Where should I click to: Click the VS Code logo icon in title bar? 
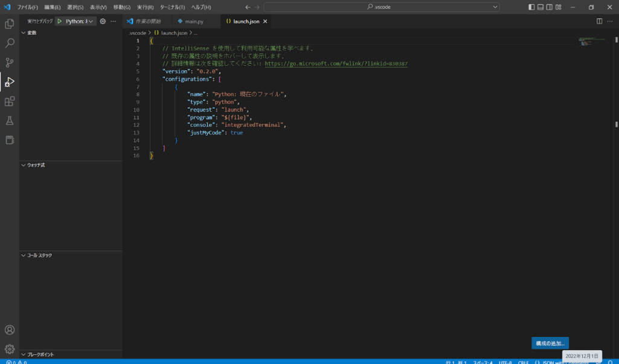point(7,7)
